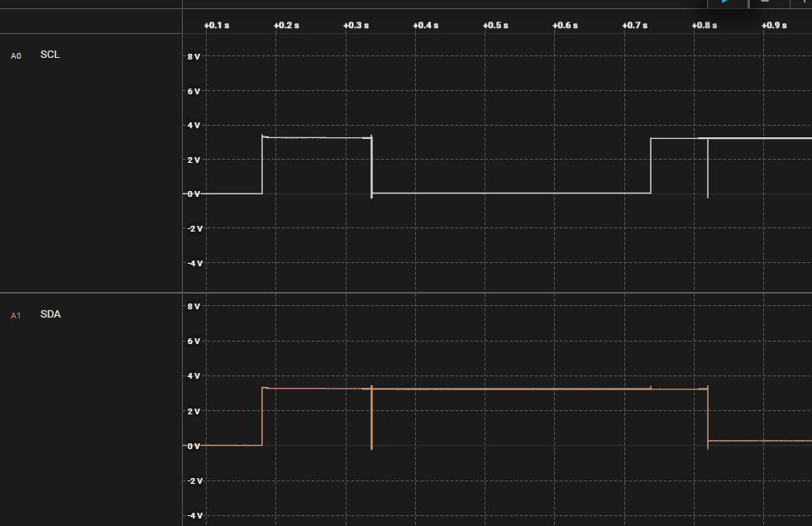Viewport: 812px width, 526px height.
Task: Click the +0.1 s time ruler label
Action: (217, 26)
